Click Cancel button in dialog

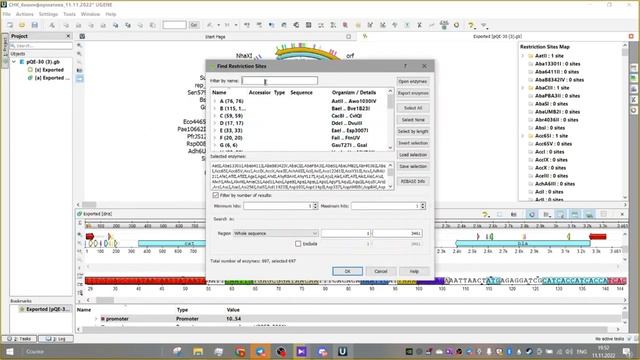[380, 271]
